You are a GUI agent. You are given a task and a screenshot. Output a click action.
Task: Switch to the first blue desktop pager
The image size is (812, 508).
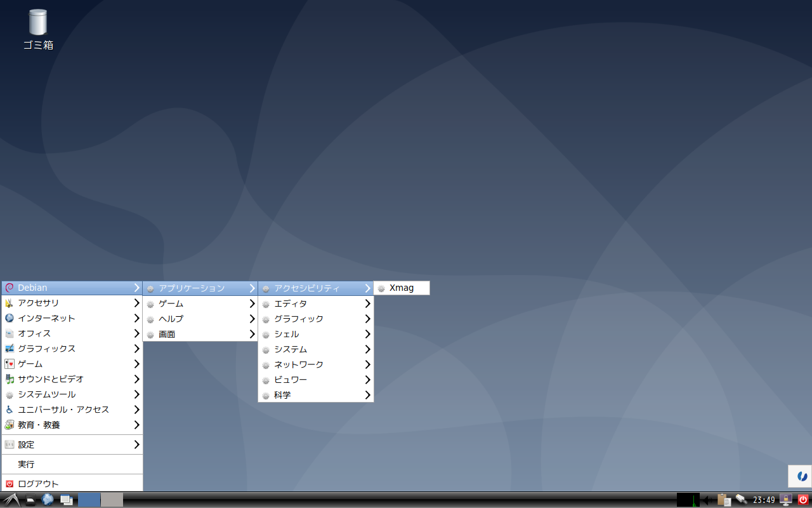pyautogui.click(x=89, y=500)
